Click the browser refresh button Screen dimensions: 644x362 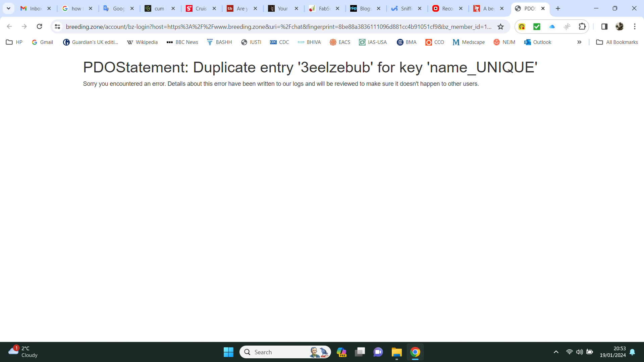point(40,26)
